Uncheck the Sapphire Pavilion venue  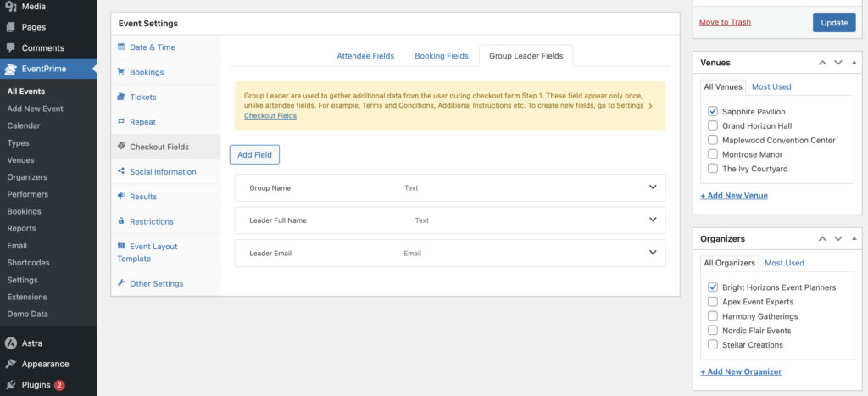pyautogui.click(x=713, y=112)
